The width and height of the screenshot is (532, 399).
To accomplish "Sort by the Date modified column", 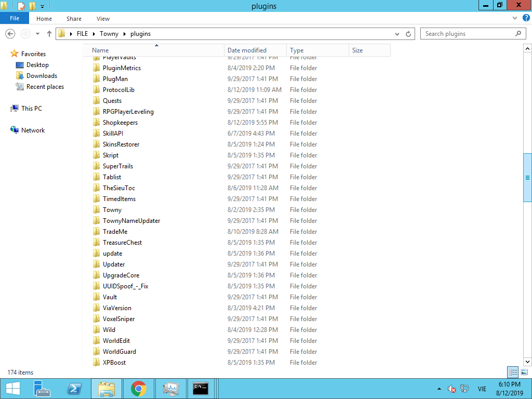I will coord(255,50).
